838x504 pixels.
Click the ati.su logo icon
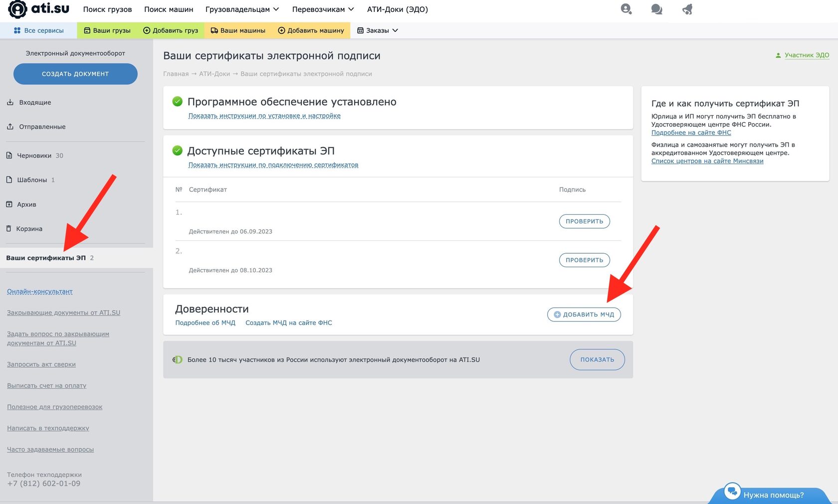[x=17, y=9]
